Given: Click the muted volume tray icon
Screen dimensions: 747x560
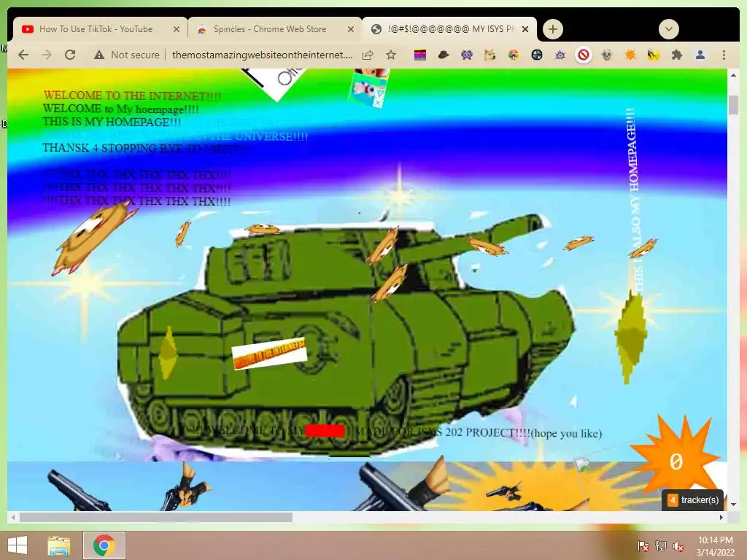Looking at the screenshot, I should [x=678, y=545].
